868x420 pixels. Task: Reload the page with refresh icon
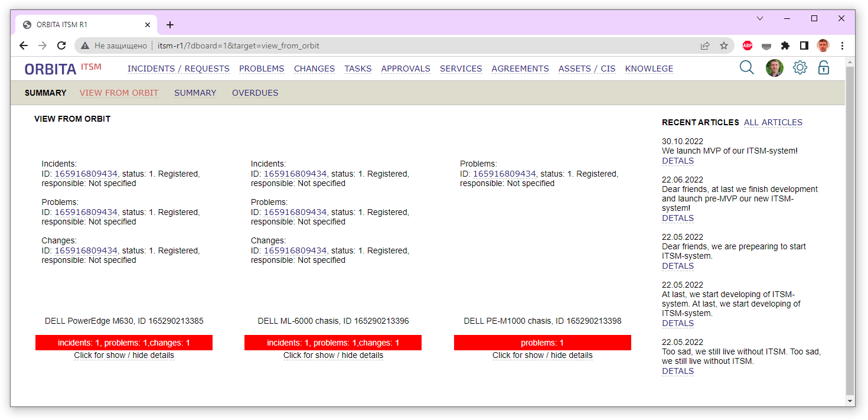tap(61, 45)
